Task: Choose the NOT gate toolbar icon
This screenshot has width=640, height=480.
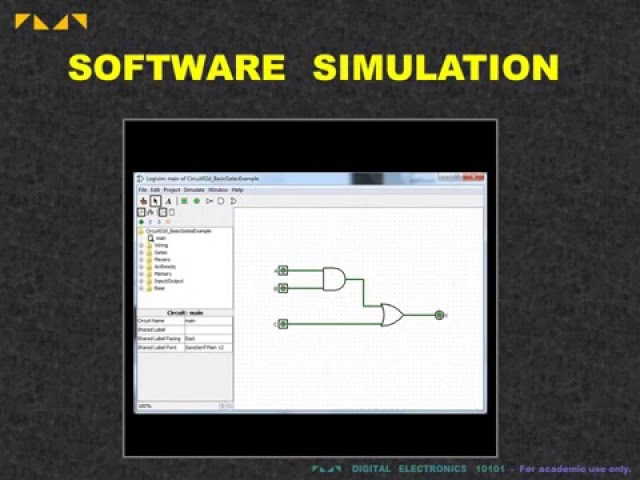Action: point(209,201)
